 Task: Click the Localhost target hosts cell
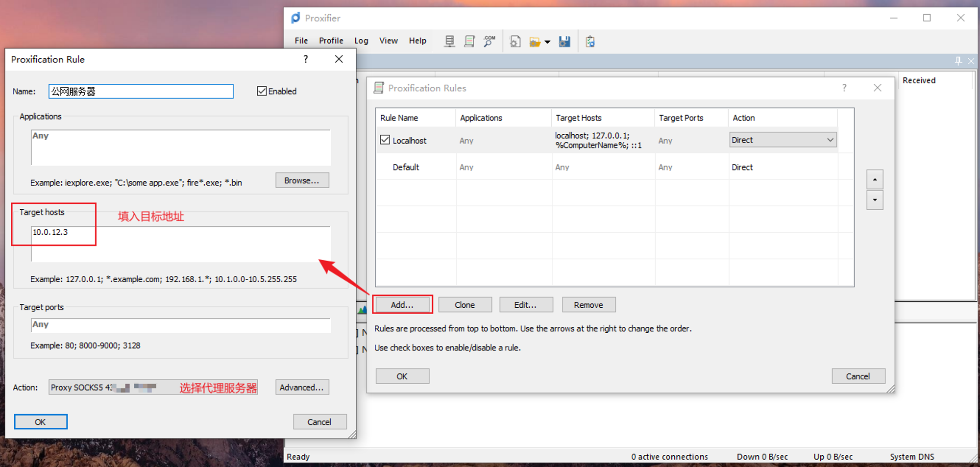pos(603,140)
